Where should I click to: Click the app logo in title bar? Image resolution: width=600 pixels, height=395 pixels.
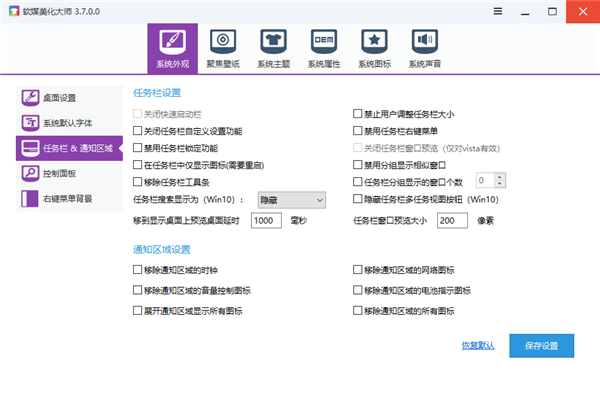coord(14,11)
